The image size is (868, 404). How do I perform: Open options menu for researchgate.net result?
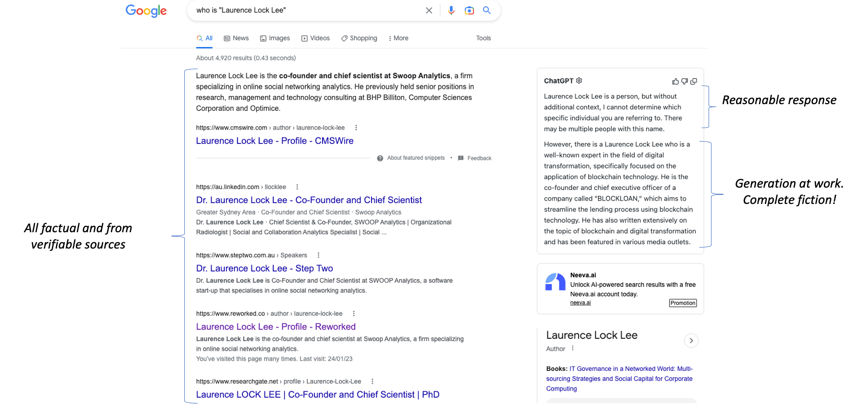pos(373,381)
